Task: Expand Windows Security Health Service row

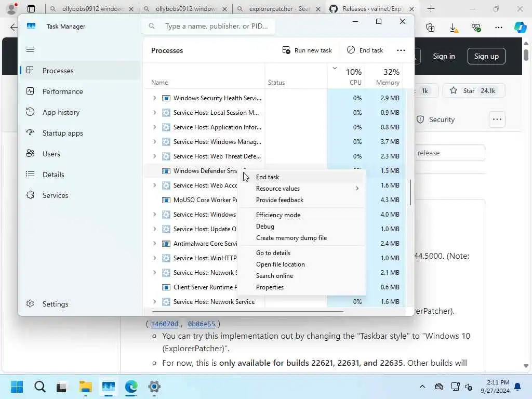Action: tap(154, 98)
